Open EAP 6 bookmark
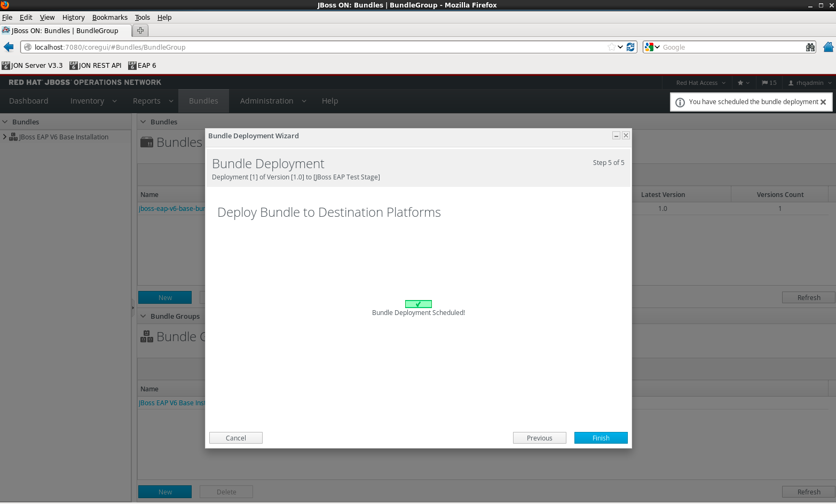 point(142,65)
